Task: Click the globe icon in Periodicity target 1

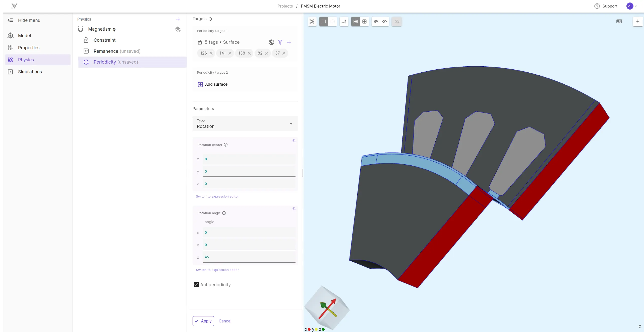Action: 271,42
